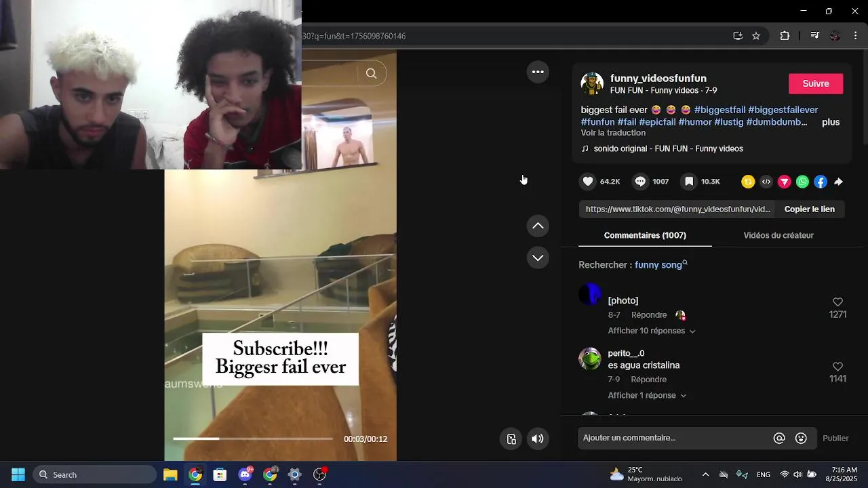Open Chrome three-dot menu
This screenshot has height=488, width=868.
click(857, 36)
